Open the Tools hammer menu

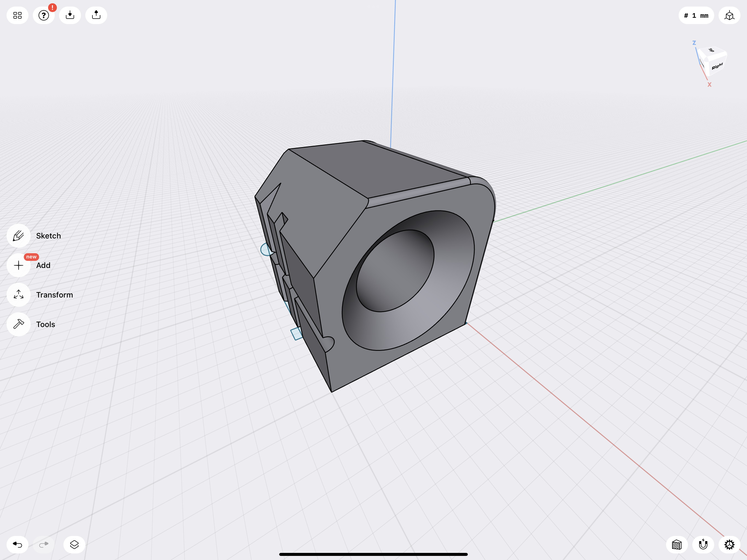(19, 324)
